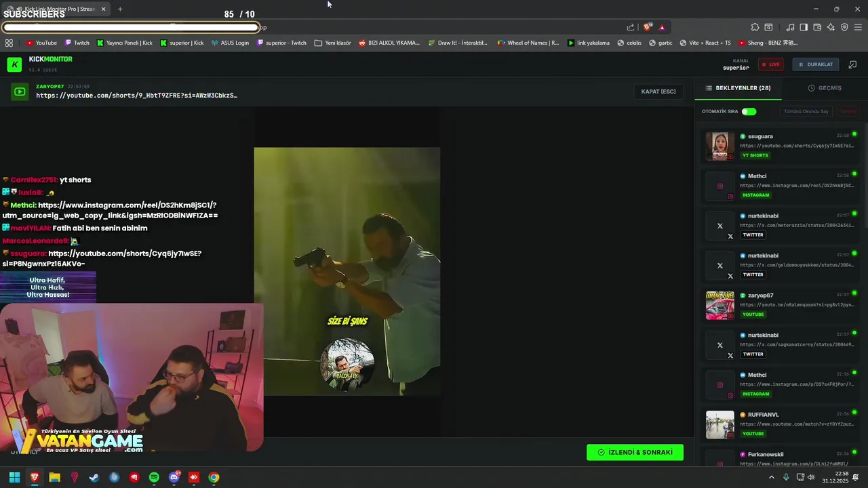Click the X icon on nurtekinabi's meterazzio entry

point(720,226)
